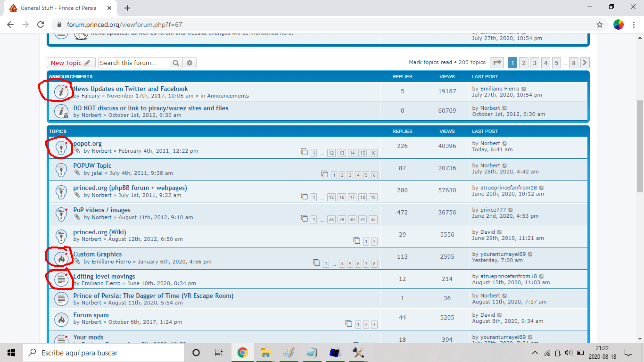Open page 6 of POPUW Topic
Image resolution: width=644 pixels, height=362 pixels.
coord(374,175)
